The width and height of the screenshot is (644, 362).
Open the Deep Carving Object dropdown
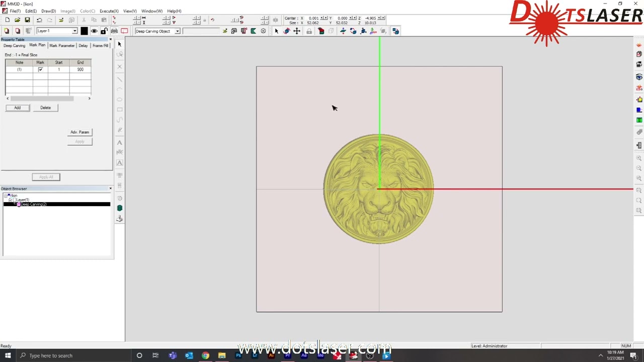(177, 31)
